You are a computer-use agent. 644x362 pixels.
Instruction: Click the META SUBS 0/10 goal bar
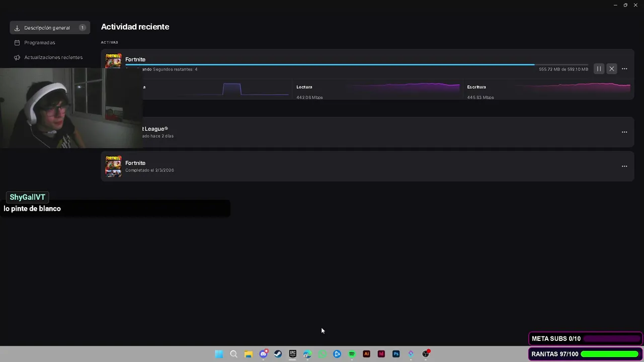(x=586, y=339)
